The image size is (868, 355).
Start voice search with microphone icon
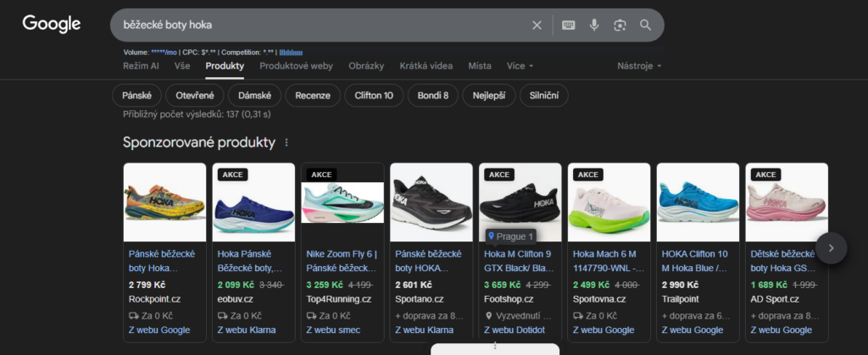point(594,25)
